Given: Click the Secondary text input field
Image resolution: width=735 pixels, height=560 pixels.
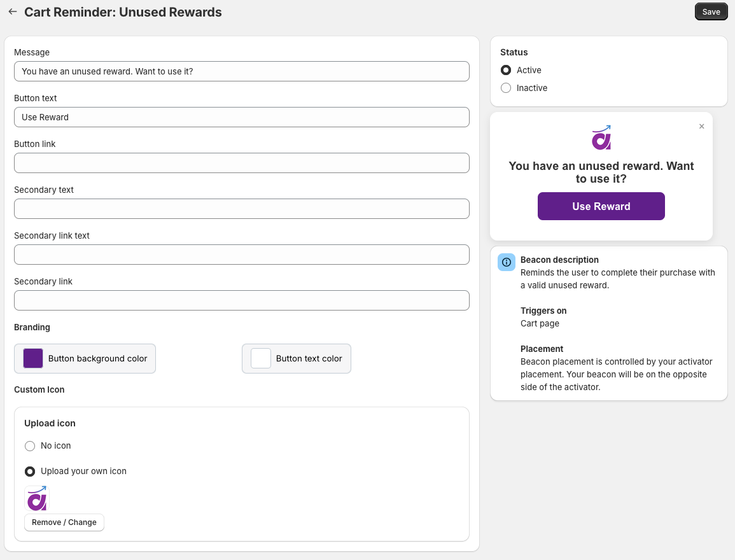Looking at the screenshot, I should pyautogui.click(x=241, y=209).
